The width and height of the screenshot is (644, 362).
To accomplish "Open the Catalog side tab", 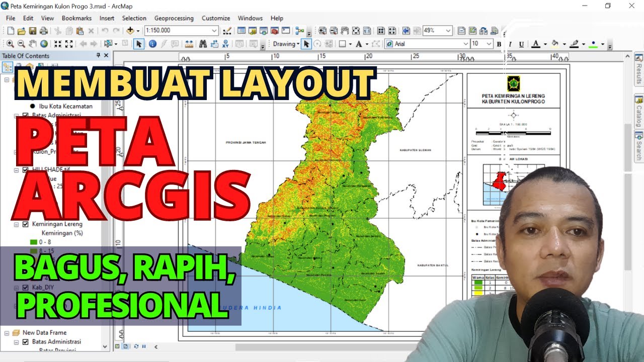I will click(x=638, y=111).
